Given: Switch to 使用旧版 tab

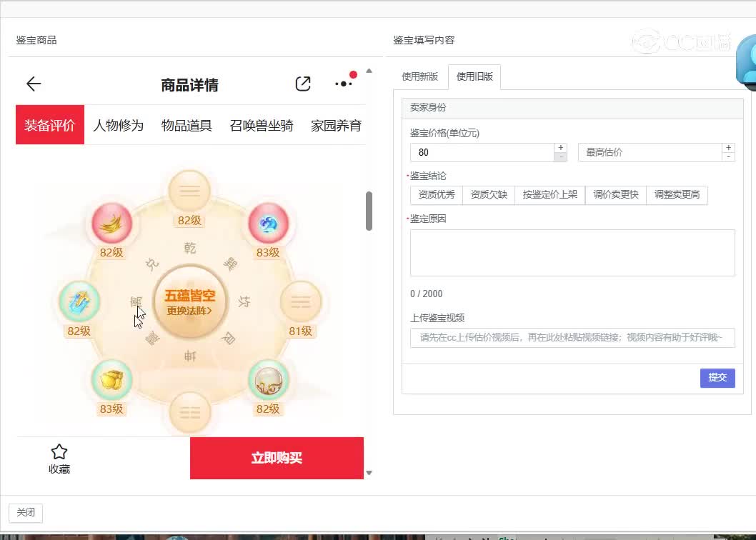Looking at the screenshot, I should click(474, 76).
